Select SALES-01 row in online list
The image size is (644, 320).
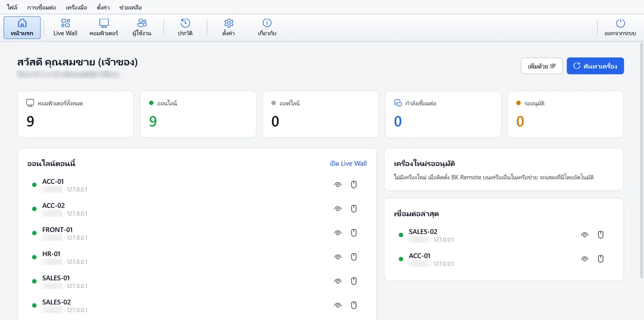tap(197, 281)
